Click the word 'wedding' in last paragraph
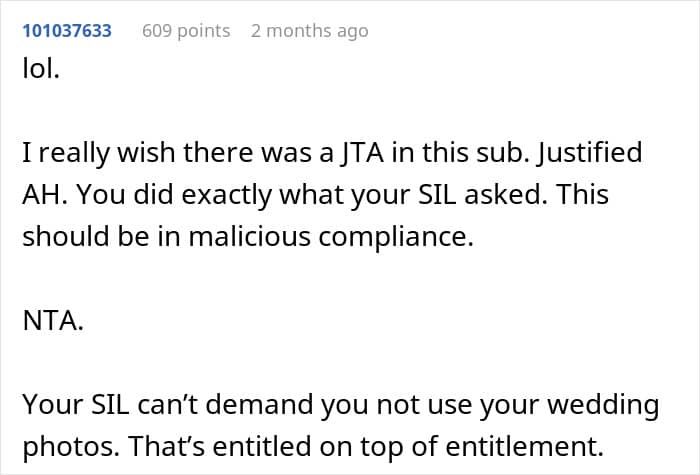The image size is (700, 475). [x=603, y=404]
